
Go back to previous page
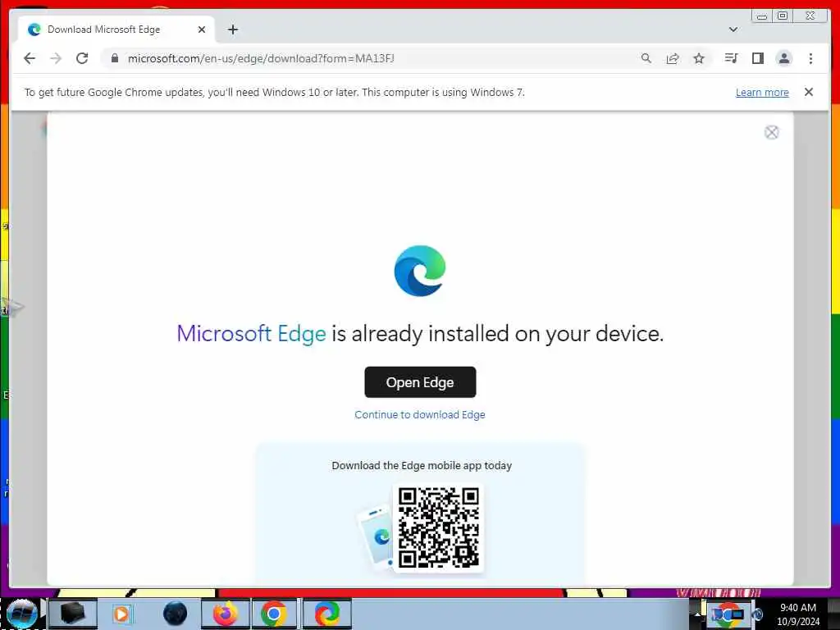coord(30,58)
